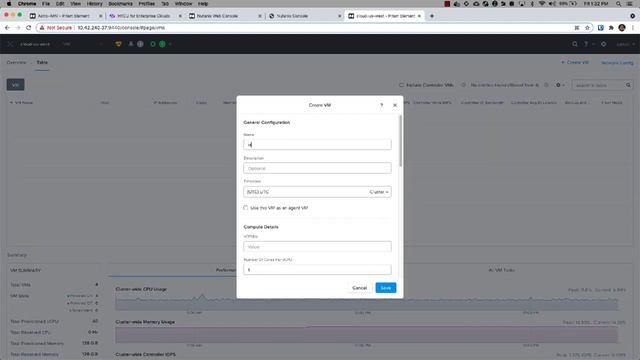The image size is (640, 360).
Task: Click the vCPU(s) value field
Action: (317, 247)
